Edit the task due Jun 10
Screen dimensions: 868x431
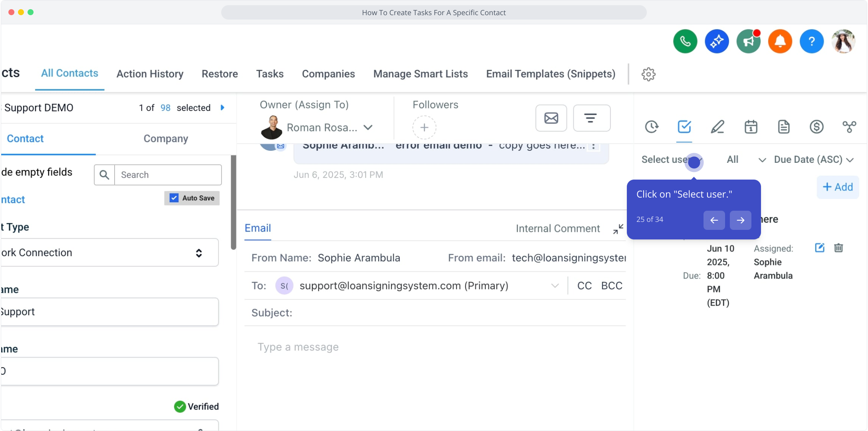(819, 248)
